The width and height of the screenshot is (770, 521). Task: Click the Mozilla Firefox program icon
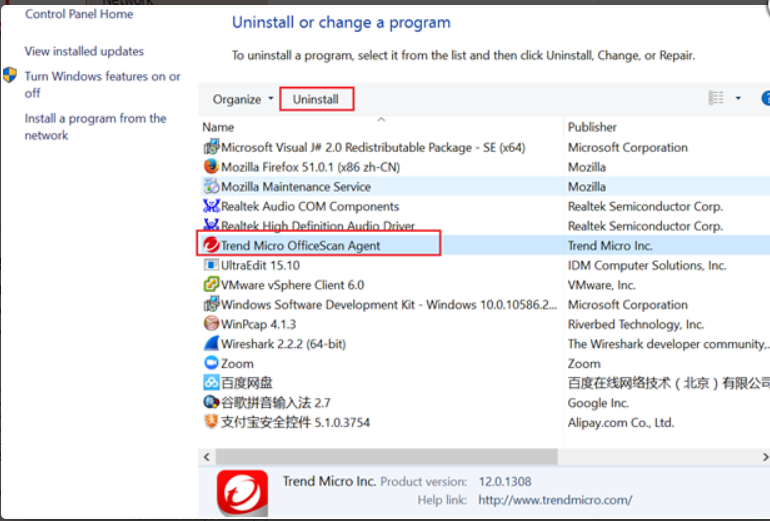click(x=211, y=166)
